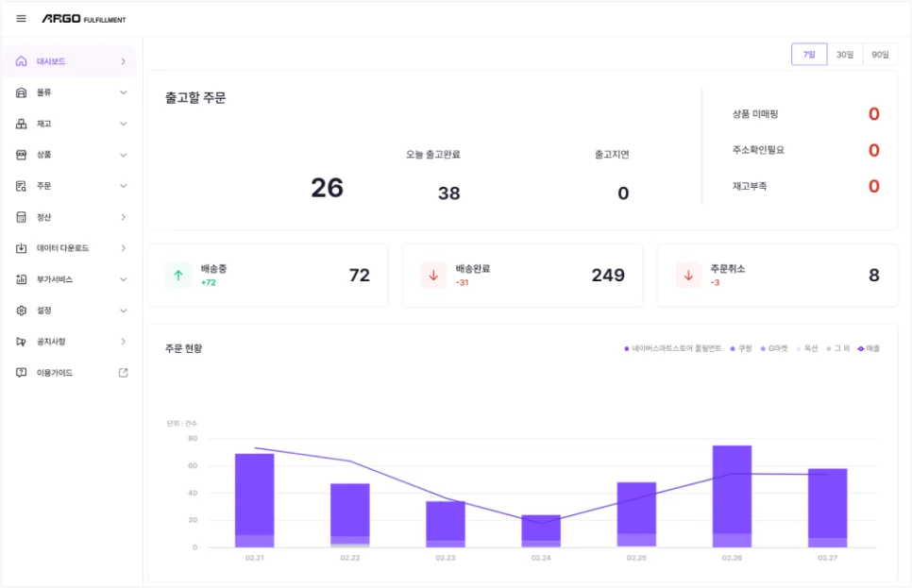Click the external link icon for 이용가이드
Image resolution: width=912 pixels, height=588 pixels.
coord(124,373)
